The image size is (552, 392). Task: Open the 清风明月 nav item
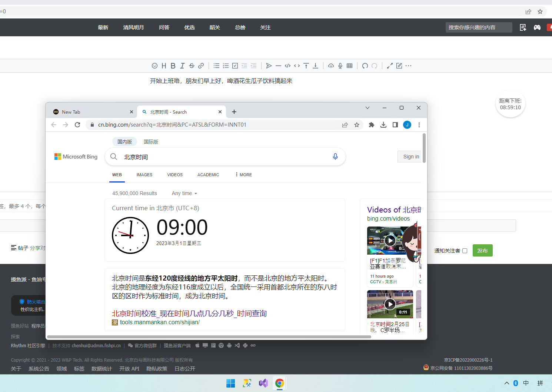click(x=133, y=27)
